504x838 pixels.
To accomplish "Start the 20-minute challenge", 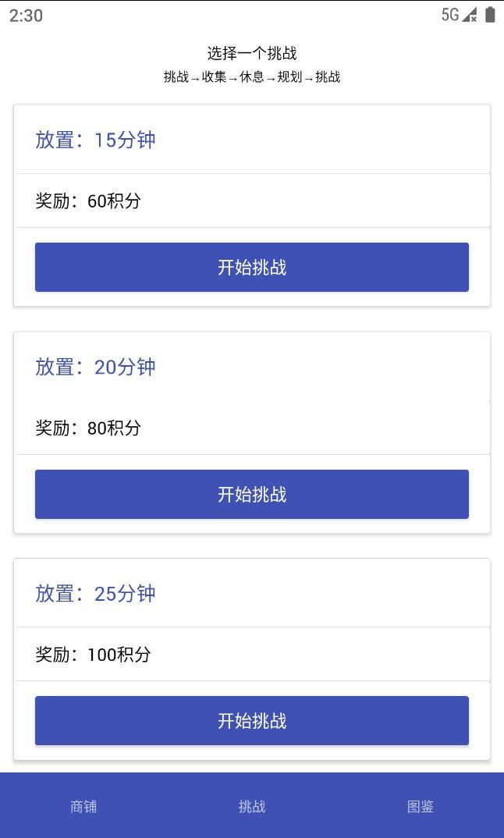I will pos(251,494).
